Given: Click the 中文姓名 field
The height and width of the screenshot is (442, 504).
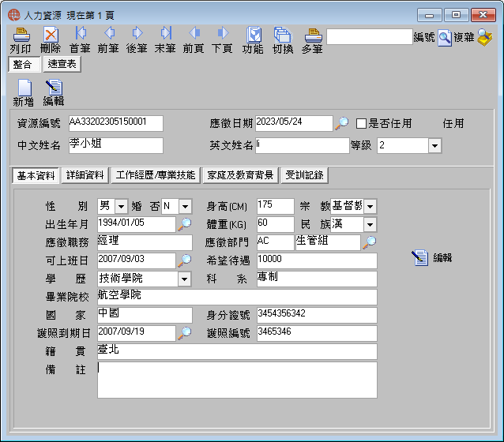Looking at the screenshot, I should click(x=115, y=145).
